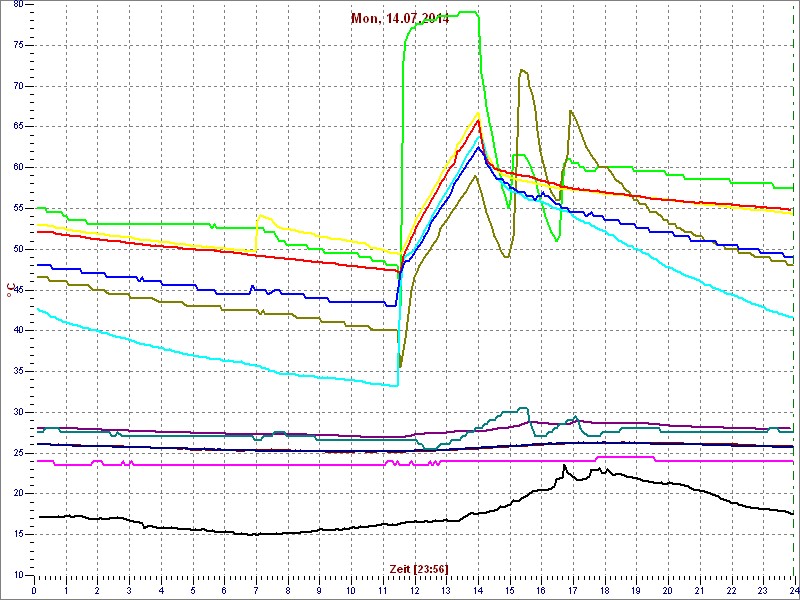
Task: Select the '70' temperature axis label
Action: coord(17,86)
